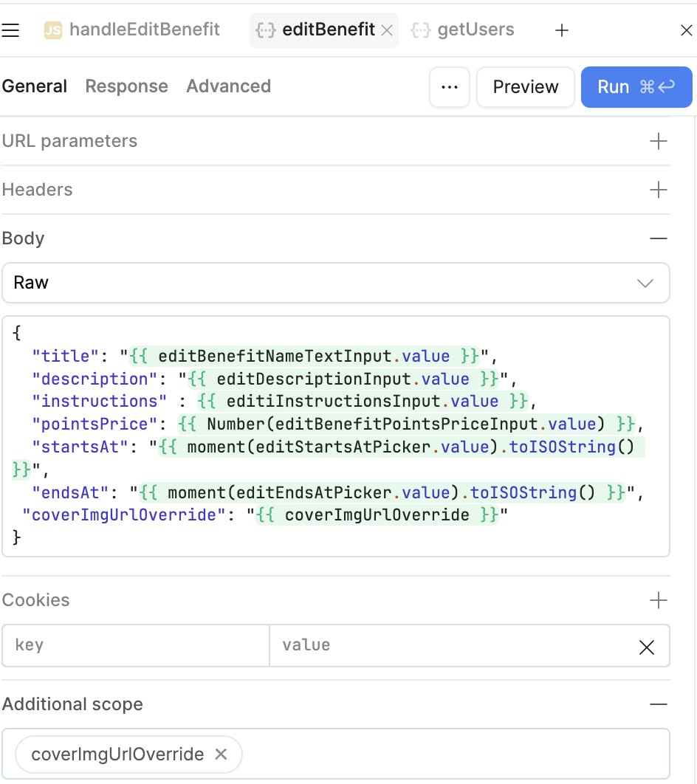Open the Advanced settings tab

(228, 86)
